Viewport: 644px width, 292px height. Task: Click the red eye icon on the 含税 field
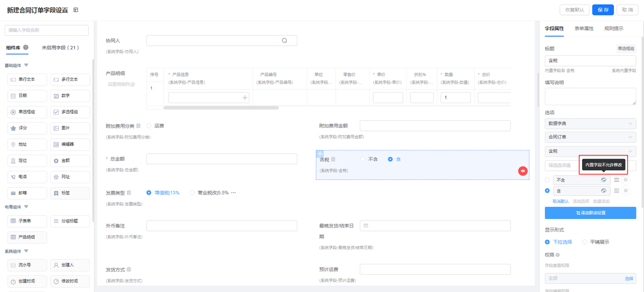(x=523, y=171)
